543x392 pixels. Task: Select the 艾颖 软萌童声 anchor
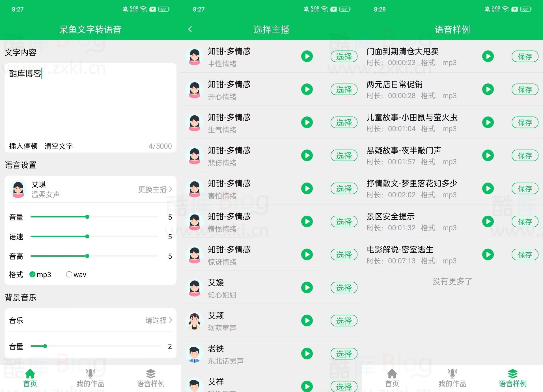[344, 320]
